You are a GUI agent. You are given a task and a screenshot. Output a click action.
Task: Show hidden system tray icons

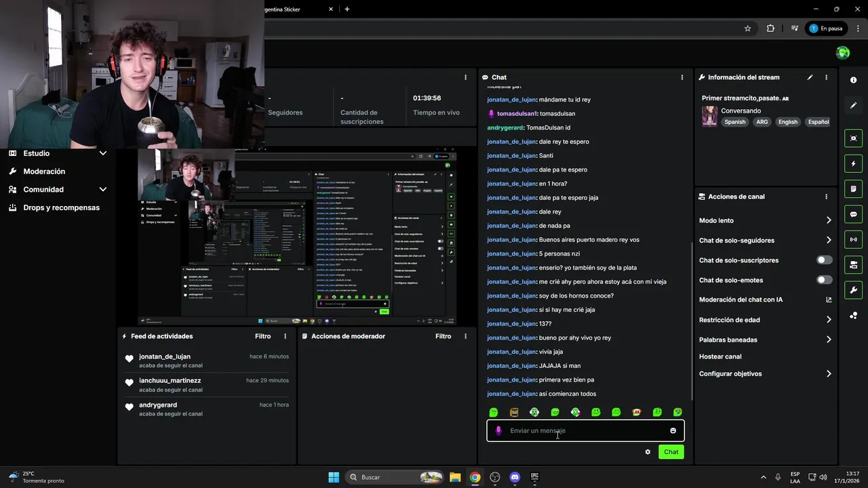(x=763, y=477)
